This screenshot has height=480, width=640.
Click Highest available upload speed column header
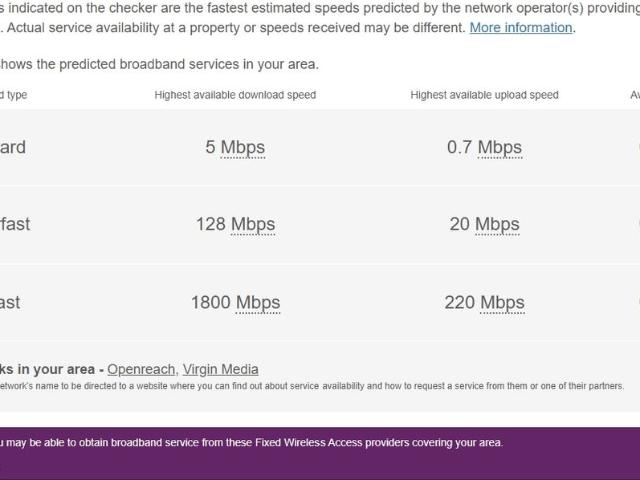click(484, 95)
